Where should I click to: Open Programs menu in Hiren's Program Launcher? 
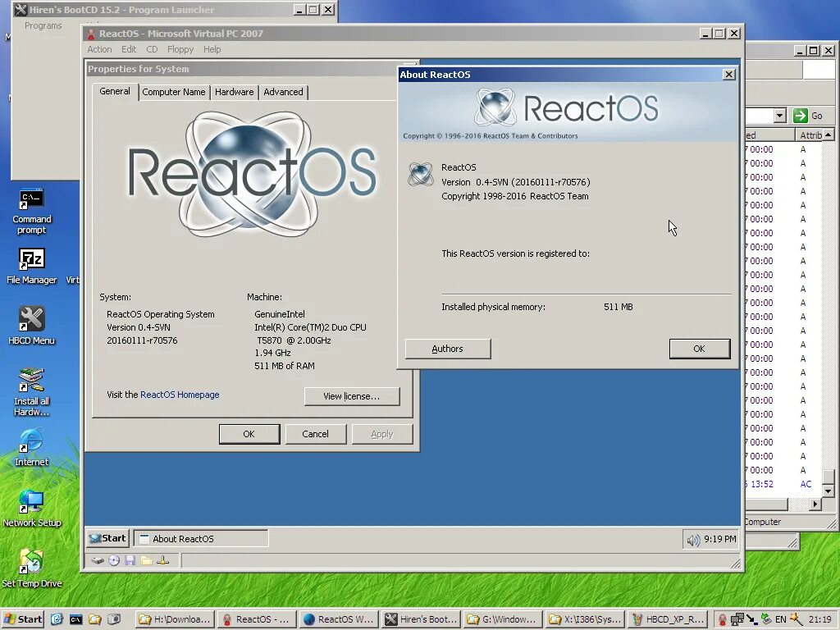tap(43, 25)
